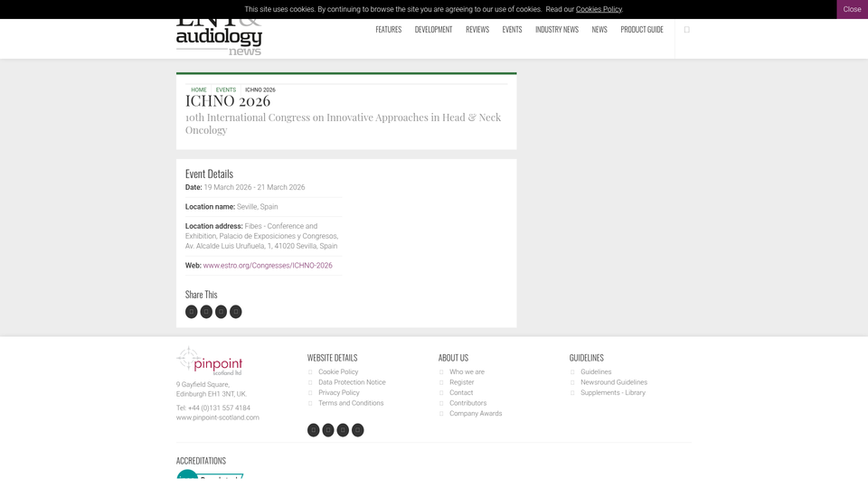Click the ENT & audiology news logo
Image resolution: width=868 pixels, height=488 pixels.
[x=219, y=38]
